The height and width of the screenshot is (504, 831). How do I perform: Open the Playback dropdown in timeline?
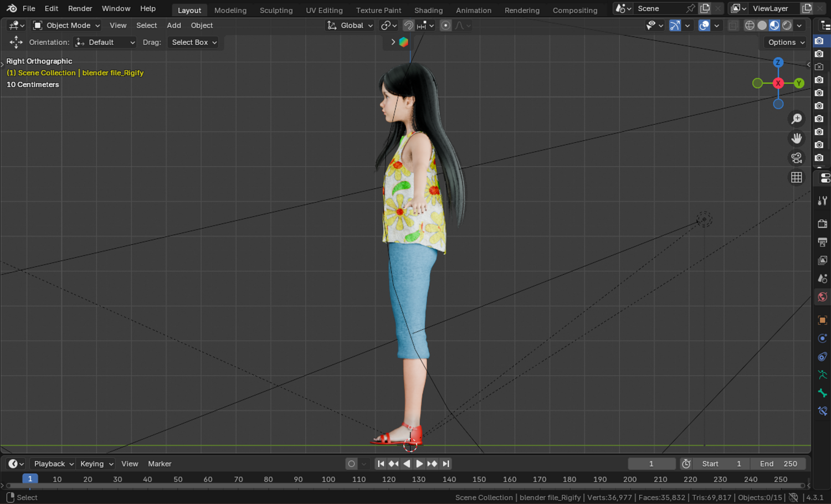(x=54, y=464)
